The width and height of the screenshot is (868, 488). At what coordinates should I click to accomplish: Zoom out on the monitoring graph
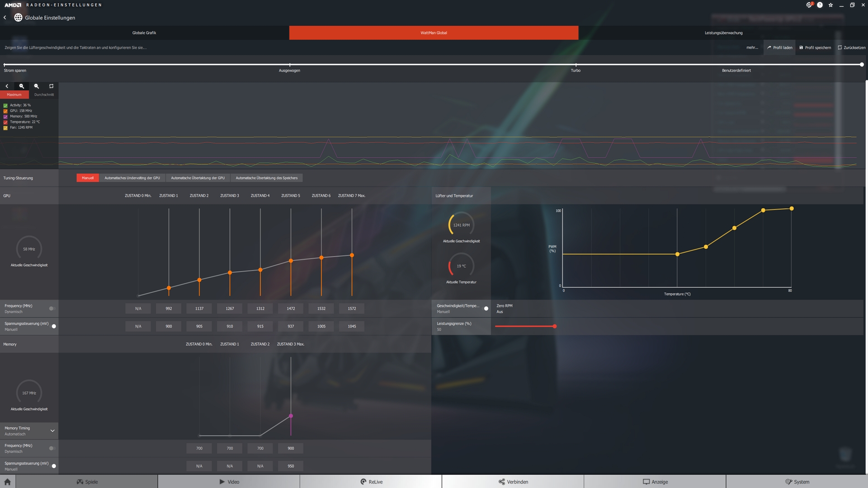click(37, 86)
